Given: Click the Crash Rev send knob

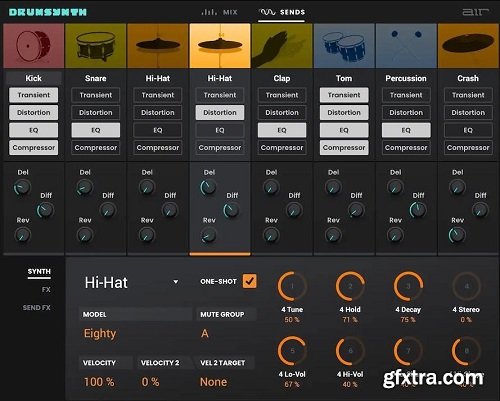Looking at the screenshot, I should [457, 235].
